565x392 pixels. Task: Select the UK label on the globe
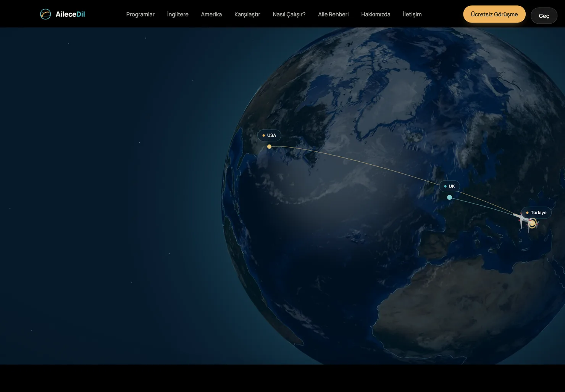point(450,186)
